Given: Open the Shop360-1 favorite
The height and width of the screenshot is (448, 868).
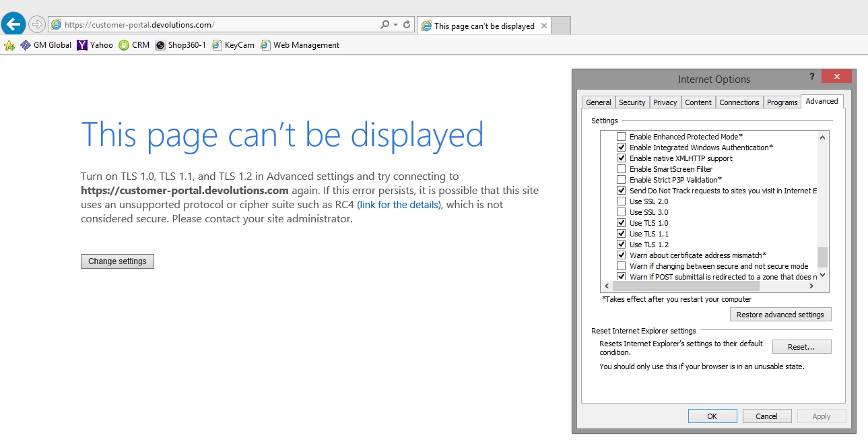Looking at the screenshot, I should tap(180, 45).
